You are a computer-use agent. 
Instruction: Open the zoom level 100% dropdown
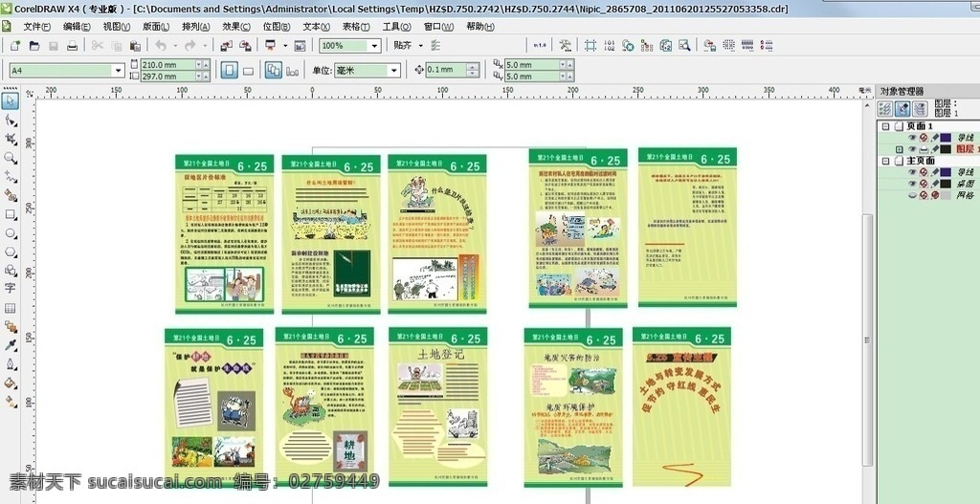pos(374,46)
